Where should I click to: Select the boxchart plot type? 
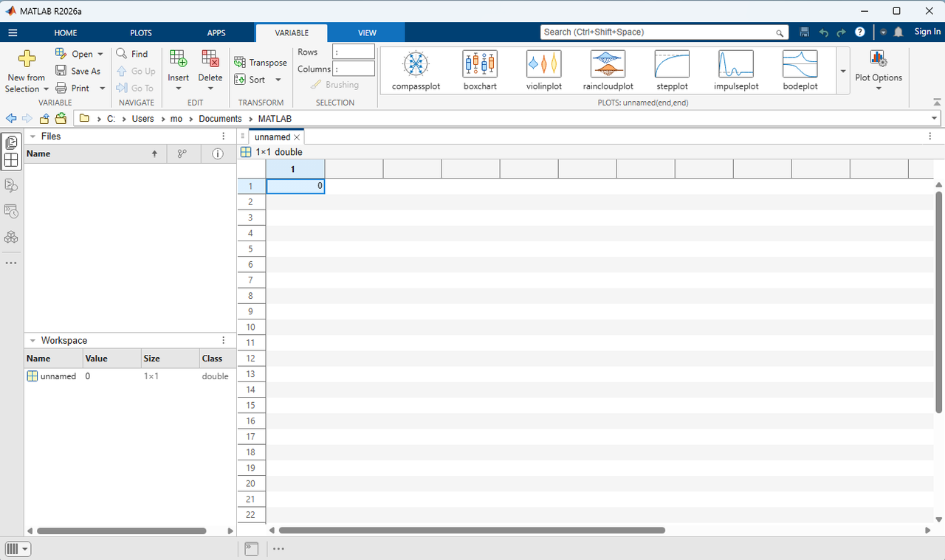tap(480, 71)
